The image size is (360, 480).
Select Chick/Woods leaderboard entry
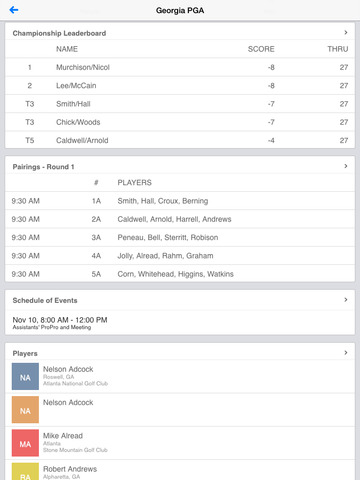180,122
